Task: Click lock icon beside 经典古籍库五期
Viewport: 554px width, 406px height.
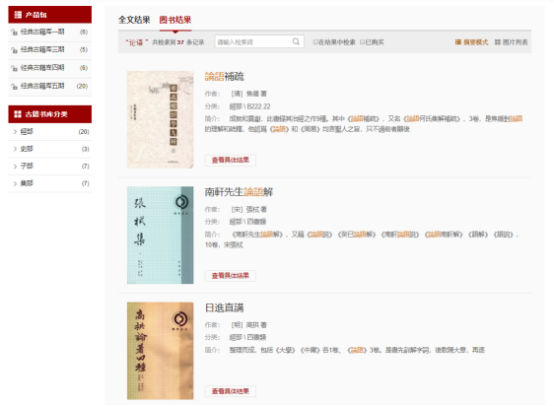Action: [14, 86]
